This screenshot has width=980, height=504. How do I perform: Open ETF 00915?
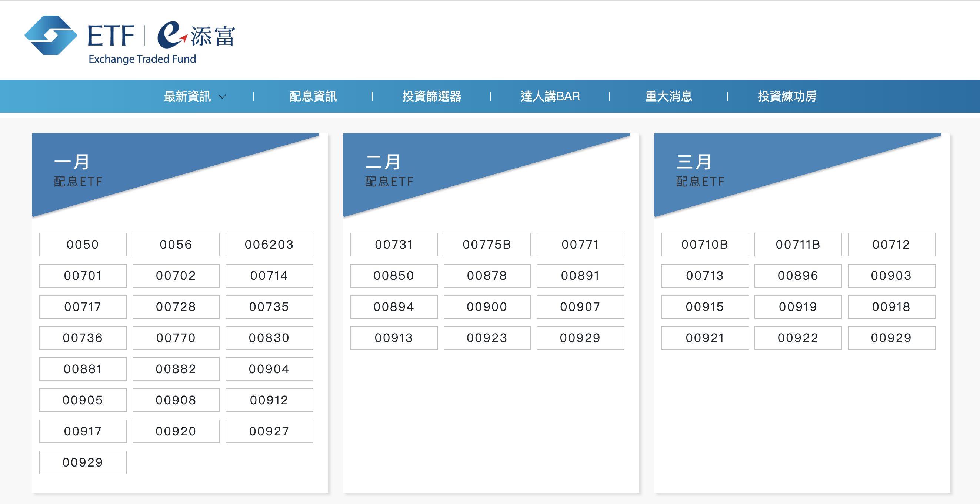pos(705,307)
